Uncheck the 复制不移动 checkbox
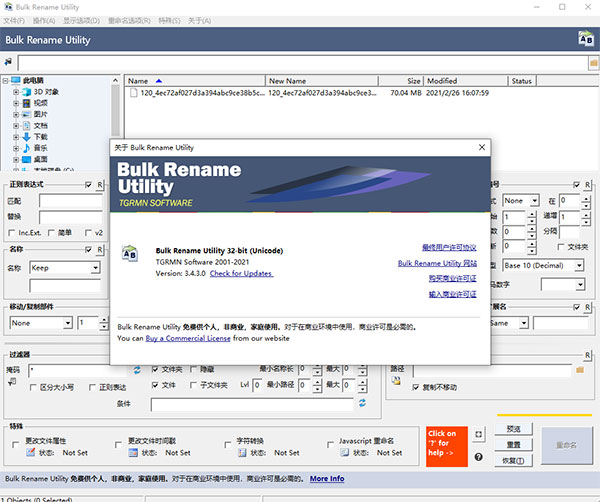This screenshot has height=502, width=600. click(x=416, y=387)
